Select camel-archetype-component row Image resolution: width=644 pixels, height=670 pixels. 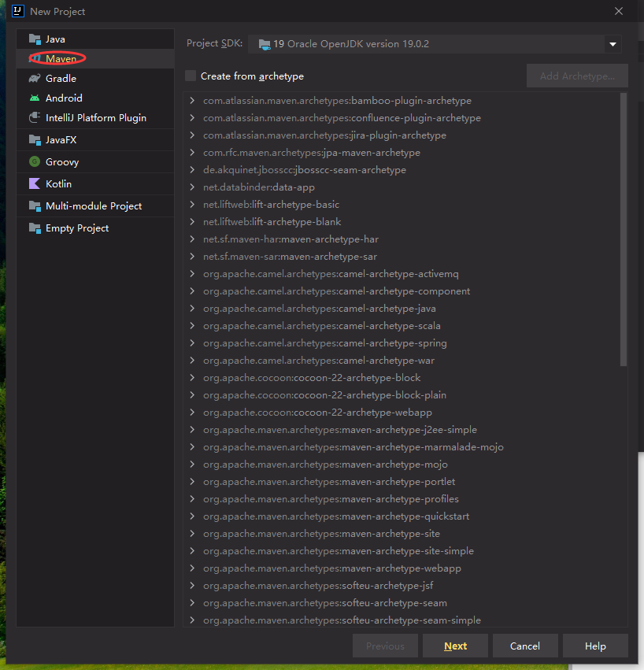(402, 291)
